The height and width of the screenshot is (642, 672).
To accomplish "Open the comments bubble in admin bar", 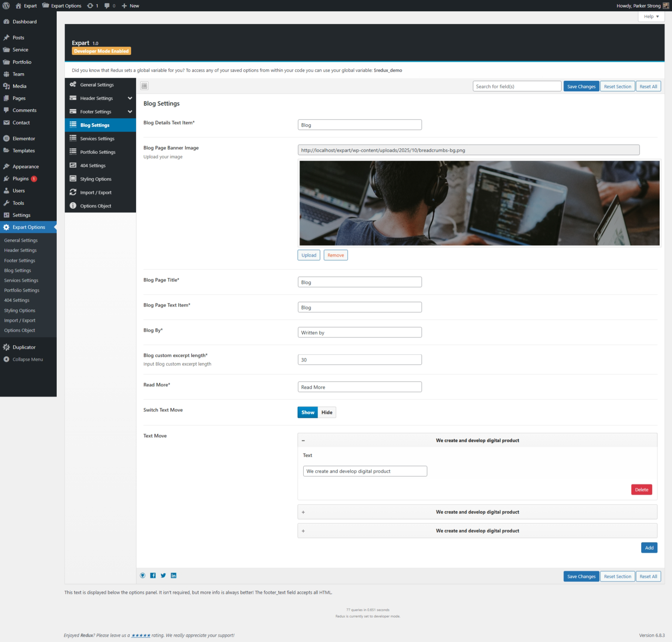I will pos(110,6).
